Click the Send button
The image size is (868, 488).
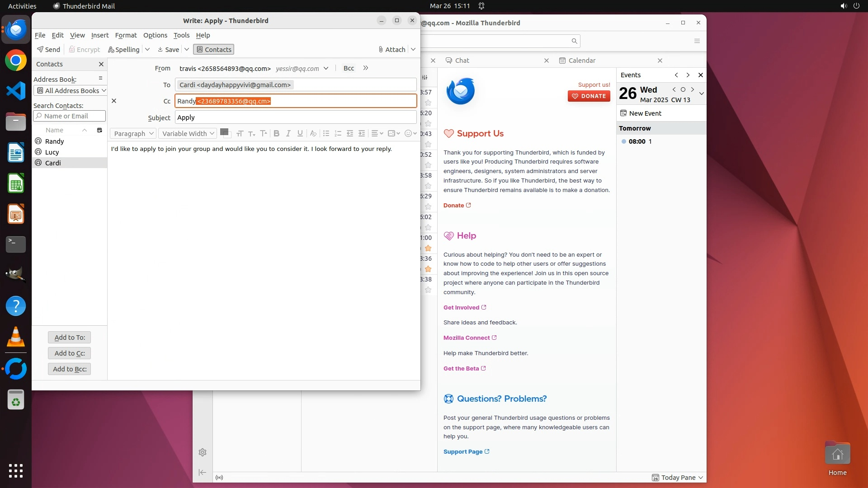pyautogui.click(x=48, y=49)
